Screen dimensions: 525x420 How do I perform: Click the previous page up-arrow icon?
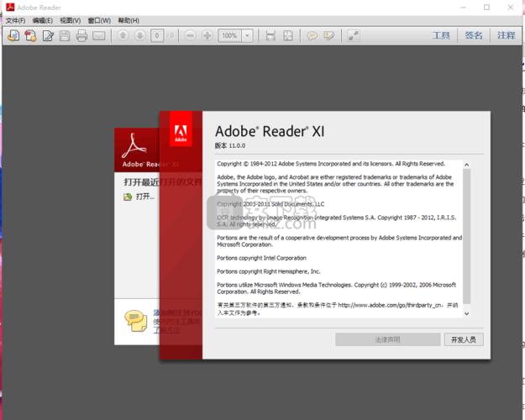click(123, 35)
